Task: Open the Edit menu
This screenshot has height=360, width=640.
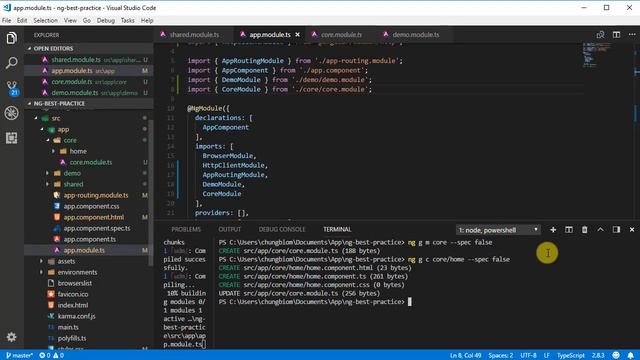Action: pyautogui.click(x=22, y=20)
